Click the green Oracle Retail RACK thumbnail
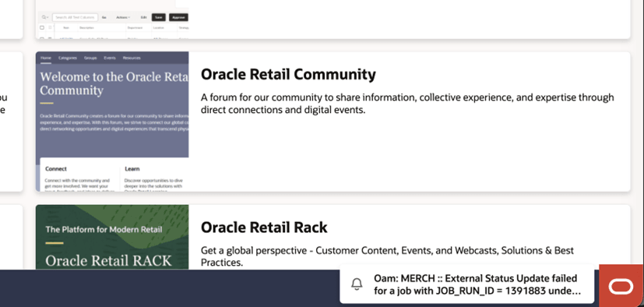Image resolution: width=644 pixels, height=307 pixels. (x=112, y=237)
